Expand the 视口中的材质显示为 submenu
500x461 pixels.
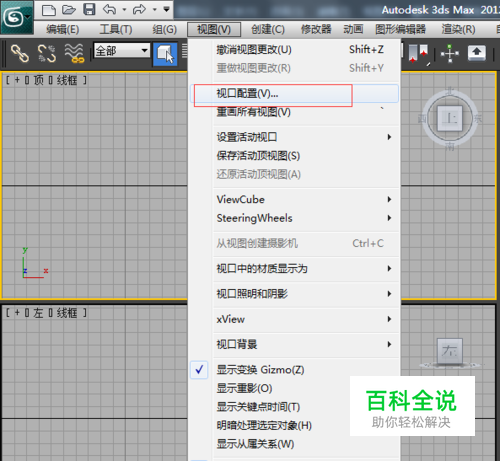point(294,268)
